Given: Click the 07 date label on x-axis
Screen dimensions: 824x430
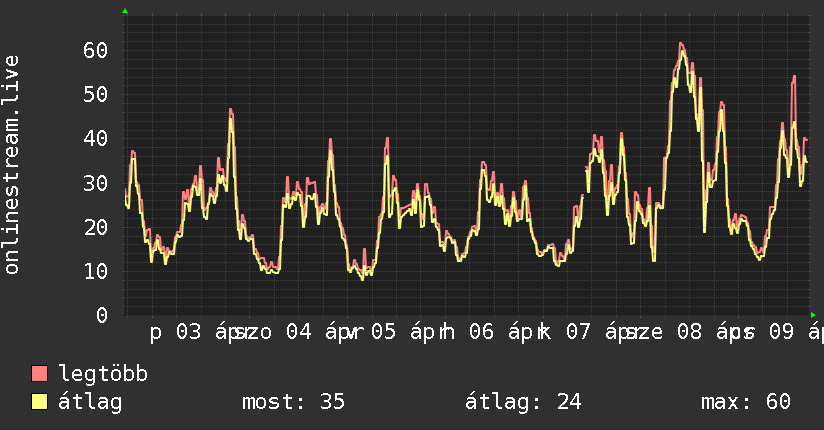Looking at the screenshot, I should coord(578,332).
